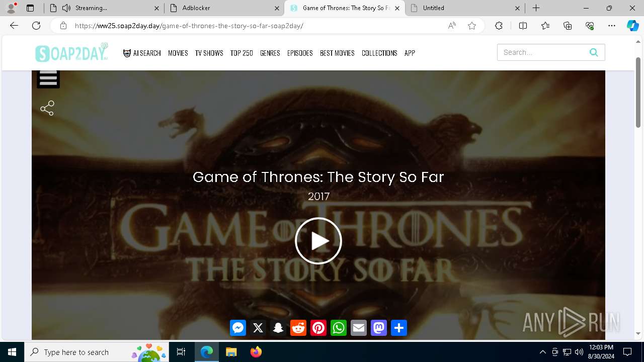644x362 pixels.
Task: Open browser Extensions menu
Action: [499, 26]
